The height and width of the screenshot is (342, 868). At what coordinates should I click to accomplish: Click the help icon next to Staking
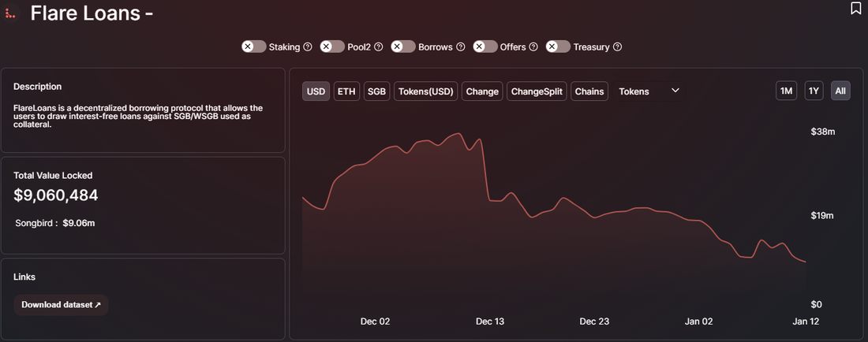(x=308, y=47)
